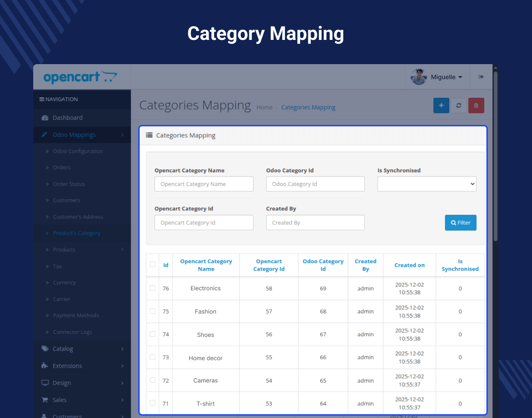Click the Design monitor icon

(45, 383)
